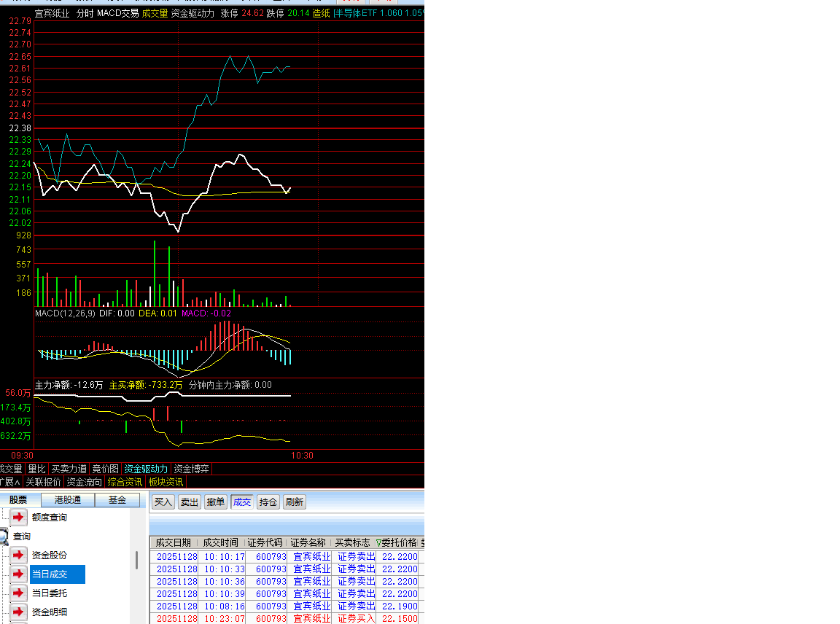
Task: Select the red 证券买入 row at 10:23:07
Action: [x=287, y=619]
